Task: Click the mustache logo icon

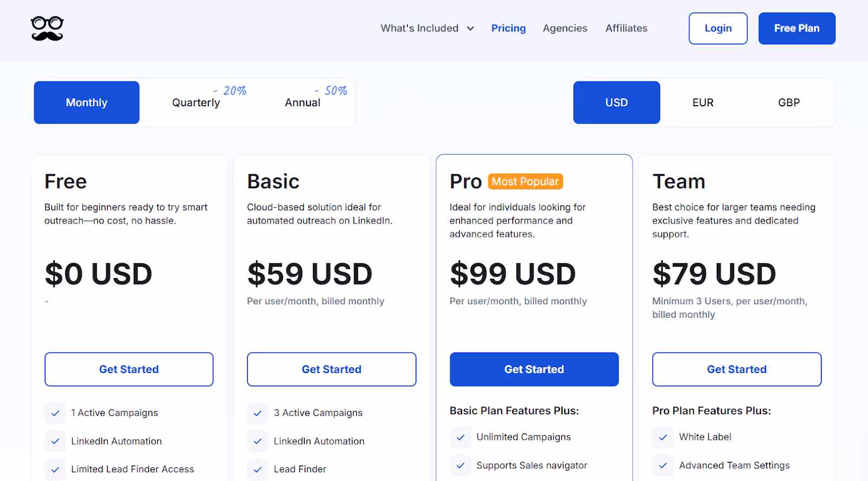Action: 47,28
